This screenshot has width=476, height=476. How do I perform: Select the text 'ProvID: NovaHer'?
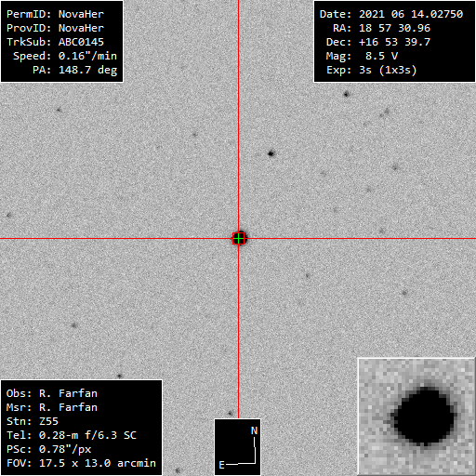click(x=55, y=28)
